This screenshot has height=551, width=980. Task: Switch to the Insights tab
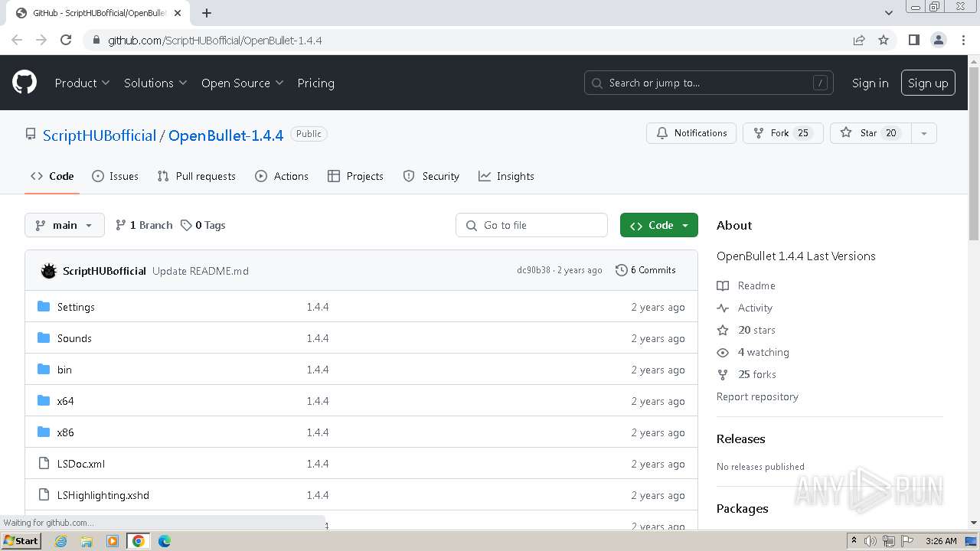(506, 176)
